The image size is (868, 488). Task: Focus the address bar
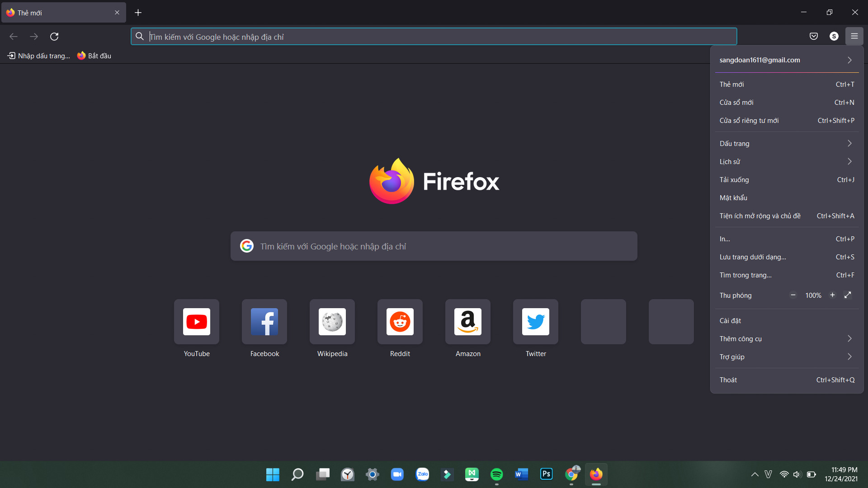tap(434, 37)
